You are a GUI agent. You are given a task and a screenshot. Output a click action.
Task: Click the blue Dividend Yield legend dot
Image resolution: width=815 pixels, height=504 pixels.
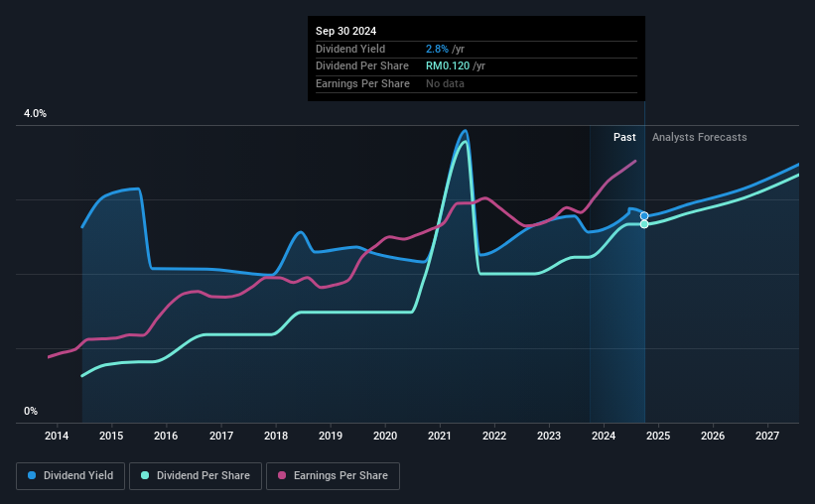[x=32, y=475]
